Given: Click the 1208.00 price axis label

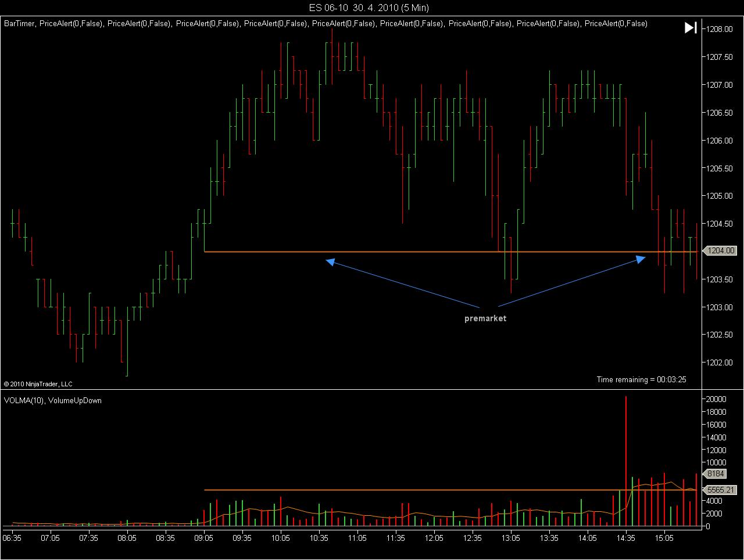Looking at the screenshot, I should pyautogui.click(x=720, y=29).
